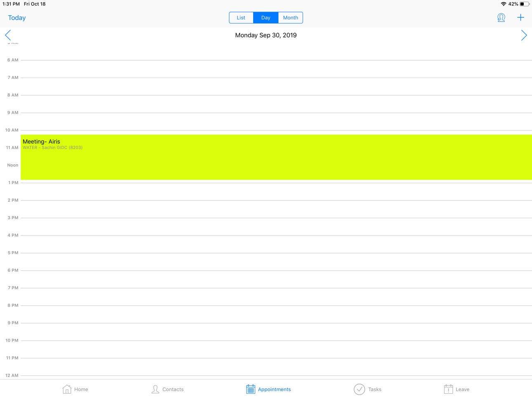The width and height of the screenshot is (532, 399).
Task: Select the 6 AM time label
Action: click(13, 60)
